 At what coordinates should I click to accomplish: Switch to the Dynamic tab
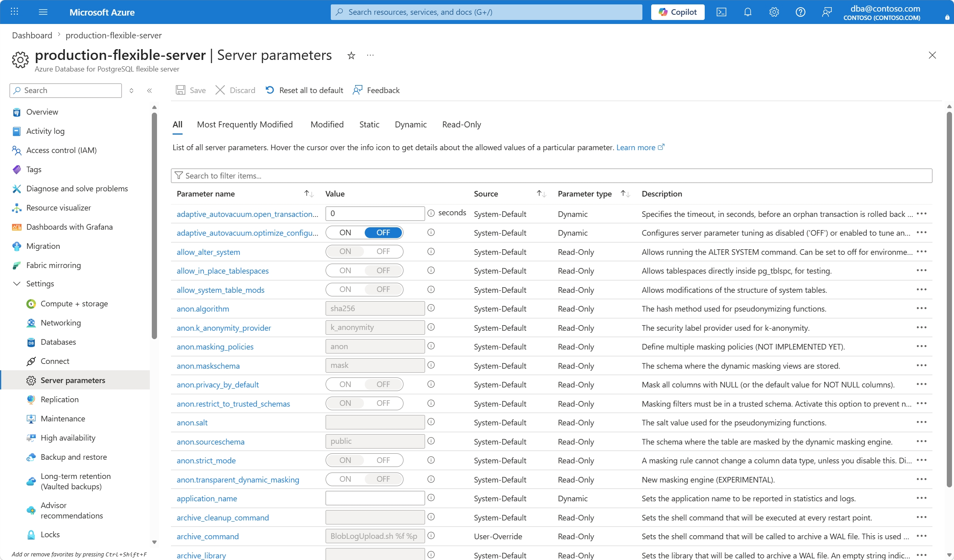411,125
